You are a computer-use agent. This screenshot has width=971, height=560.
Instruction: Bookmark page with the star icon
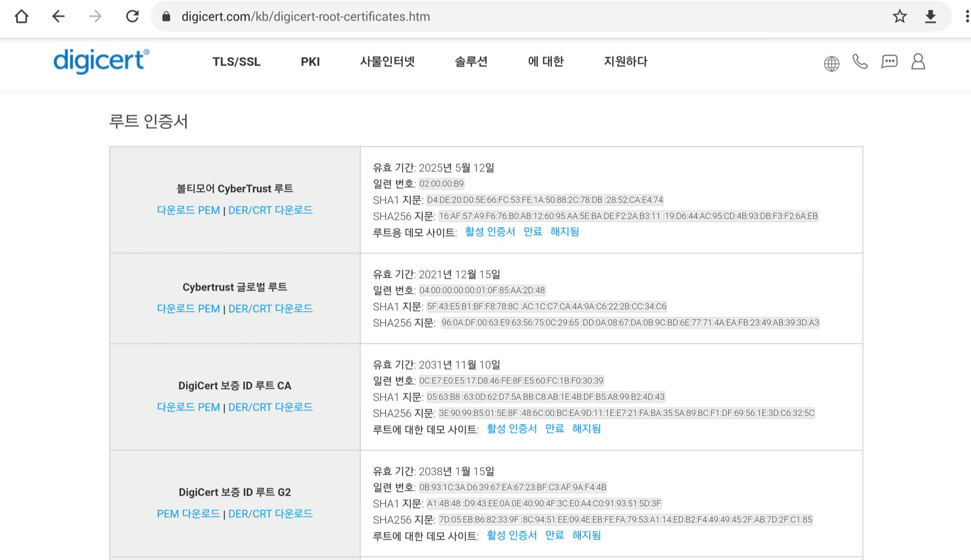click(x=899, y=17)
